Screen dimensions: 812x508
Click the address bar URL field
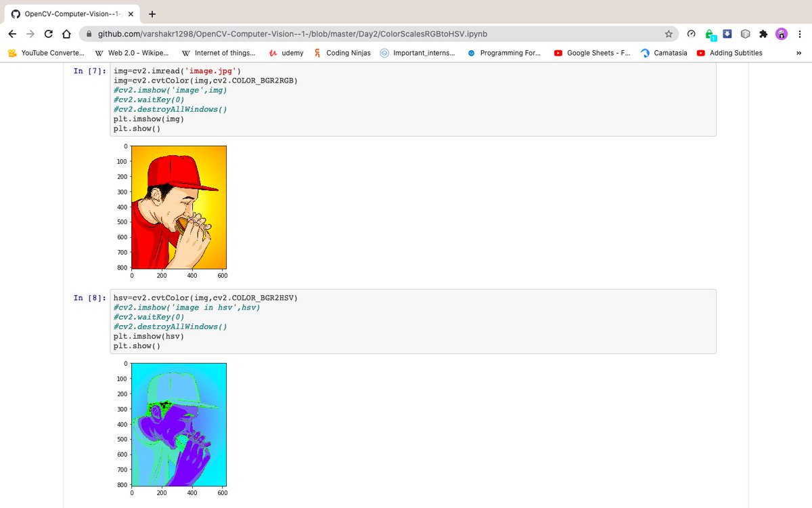[x=271, y=33]
